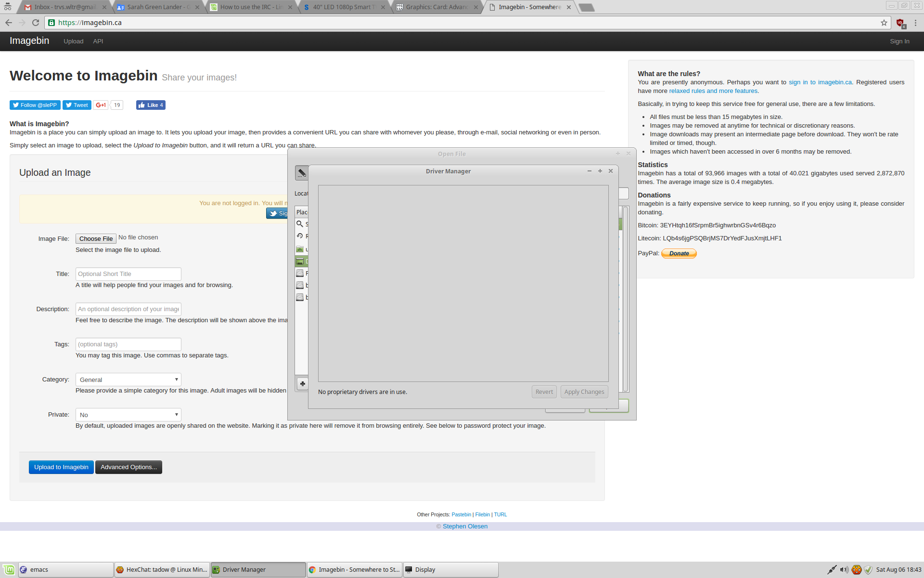Select the Search magnifier in Open File places

point(300,224)
